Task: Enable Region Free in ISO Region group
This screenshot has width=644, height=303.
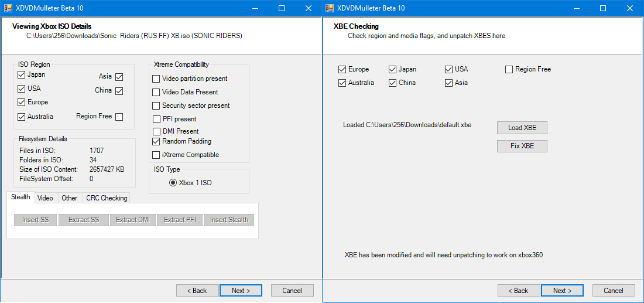Action: click(119, 117)
